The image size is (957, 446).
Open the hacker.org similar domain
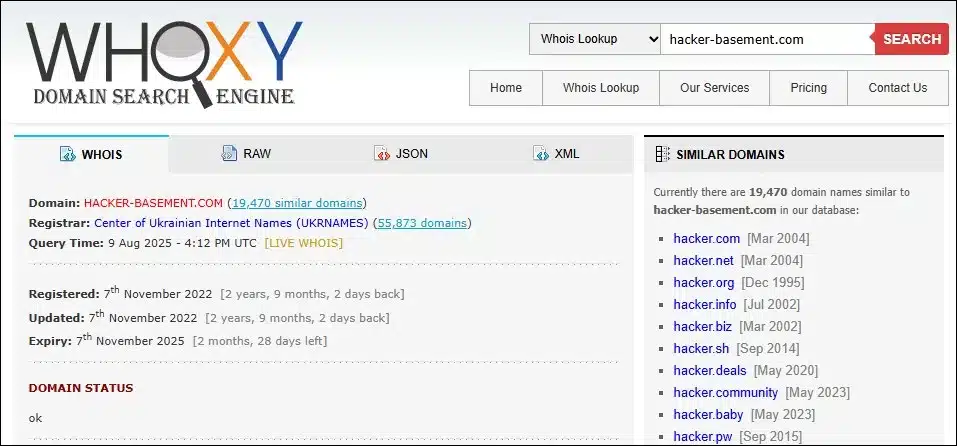[704, 282]
